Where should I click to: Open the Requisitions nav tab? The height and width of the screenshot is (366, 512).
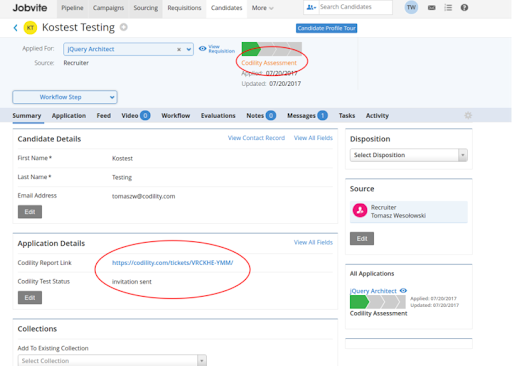184,8
